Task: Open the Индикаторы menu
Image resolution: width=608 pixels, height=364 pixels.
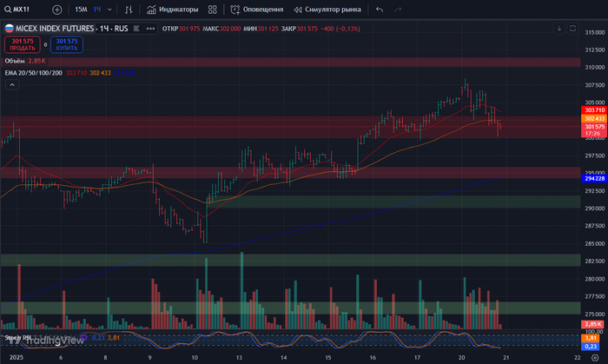Action: (172, 10)
